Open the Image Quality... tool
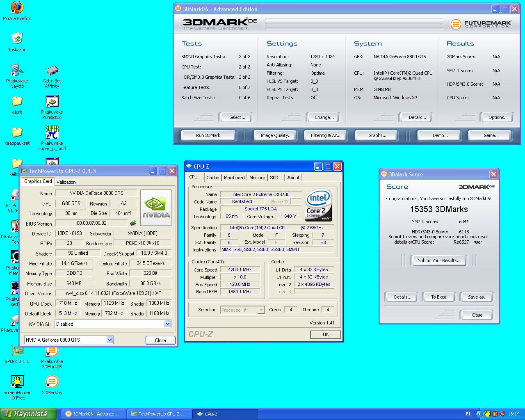Viewport: 525px width, 420px height. pos(276,135)
